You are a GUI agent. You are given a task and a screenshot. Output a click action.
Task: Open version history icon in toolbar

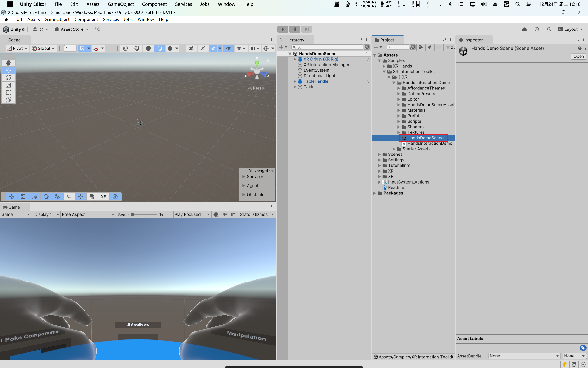537,29
